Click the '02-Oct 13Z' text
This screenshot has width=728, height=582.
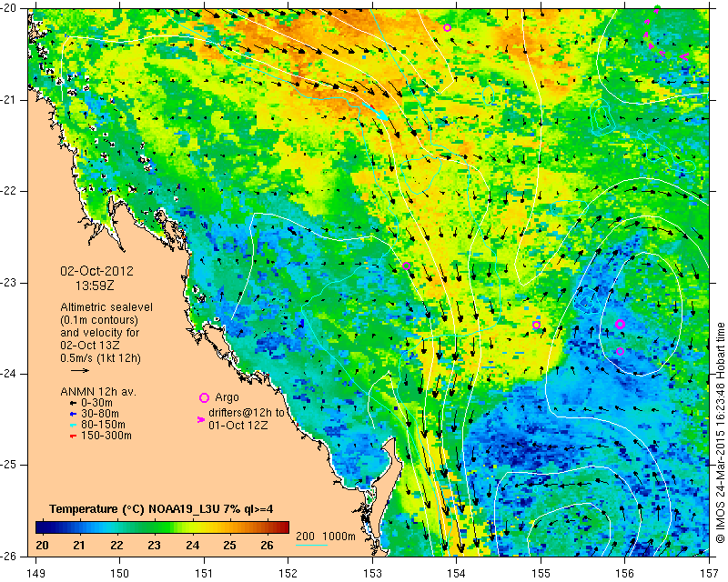point(89,346)
